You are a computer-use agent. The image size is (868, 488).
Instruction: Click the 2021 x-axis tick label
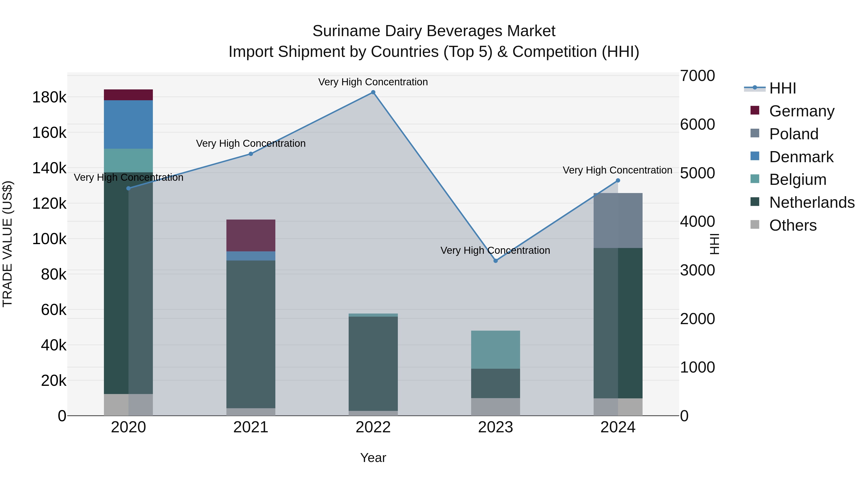[251, 427]
